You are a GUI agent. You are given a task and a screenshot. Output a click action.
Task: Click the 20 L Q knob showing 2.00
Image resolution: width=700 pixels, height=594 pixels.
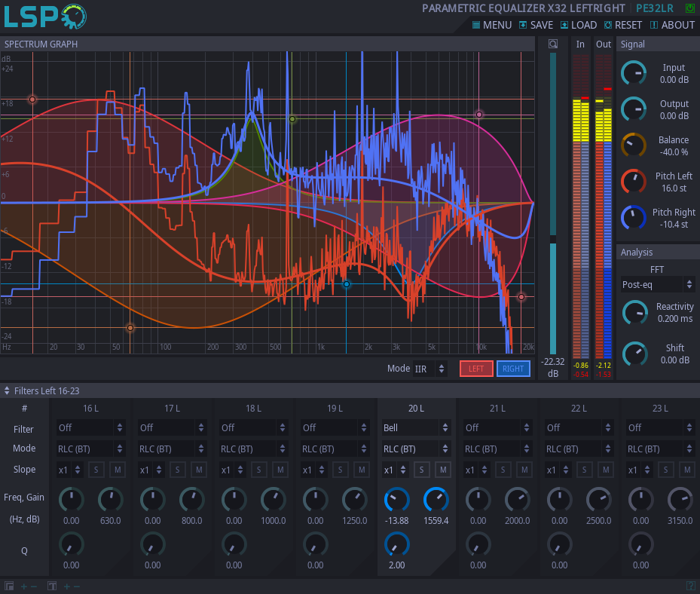tap(397, 544)
